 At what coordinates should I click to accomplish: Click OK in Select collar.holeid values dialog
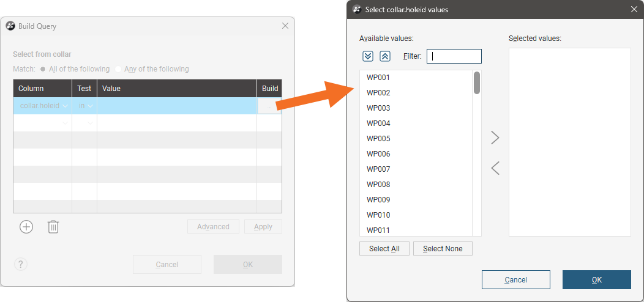click(x=596, y=280)
